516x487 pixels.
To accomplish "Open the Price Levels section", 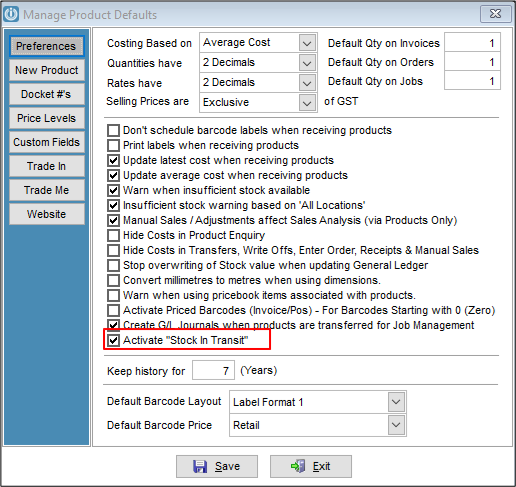I will 47,118.
